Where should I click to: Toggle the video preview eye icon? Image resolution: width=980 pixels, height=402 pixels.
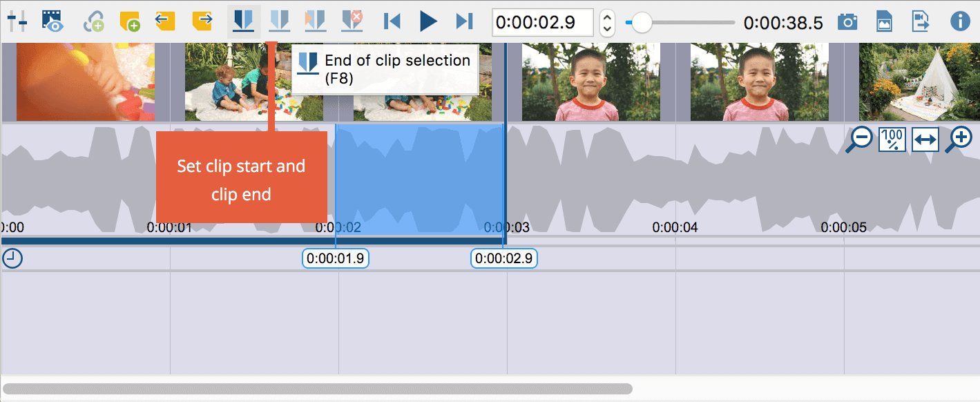click(x=52, y=21)
